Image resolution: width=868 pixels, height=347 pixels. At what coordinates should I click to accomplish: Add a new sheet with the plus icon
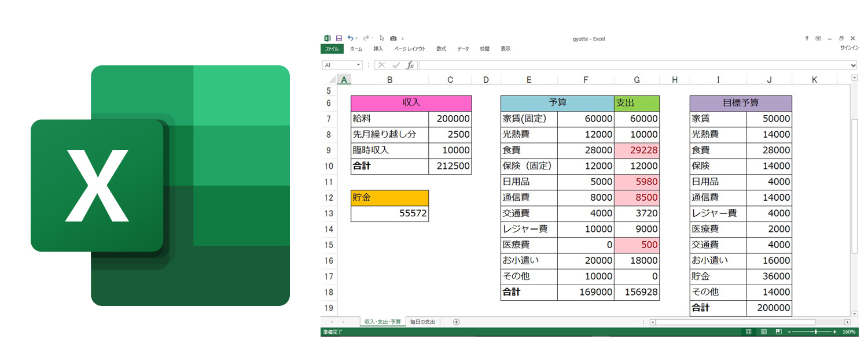click(x=456, y=322)
